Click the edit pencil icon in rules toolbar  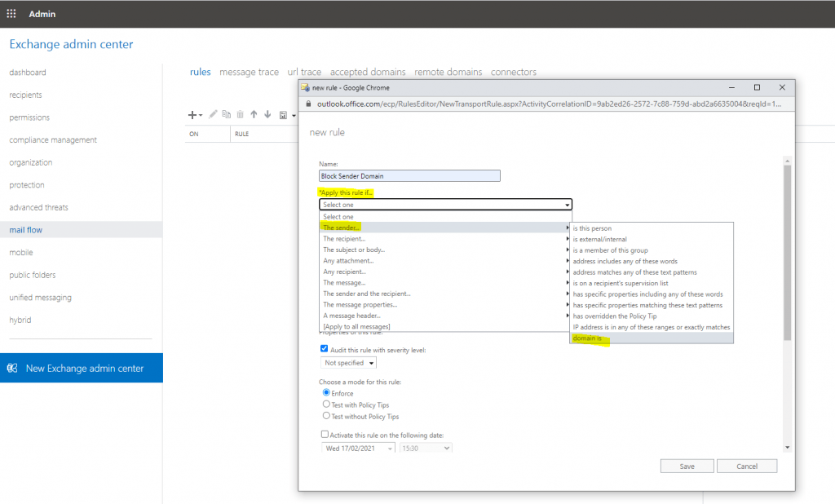click(x=213, y=114)
